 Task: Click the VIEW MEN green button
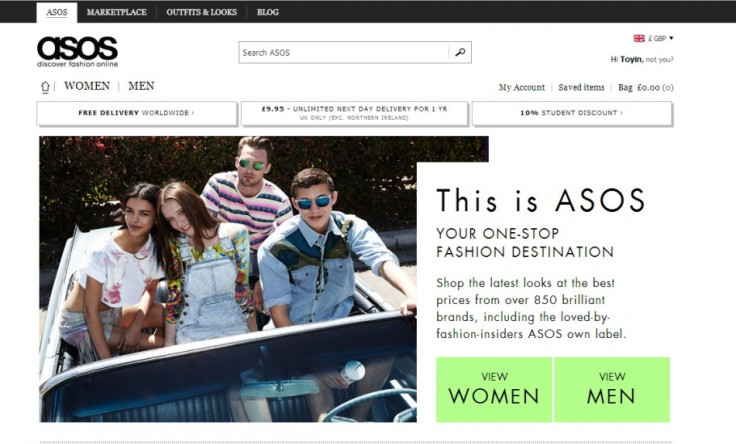(612, 390)
